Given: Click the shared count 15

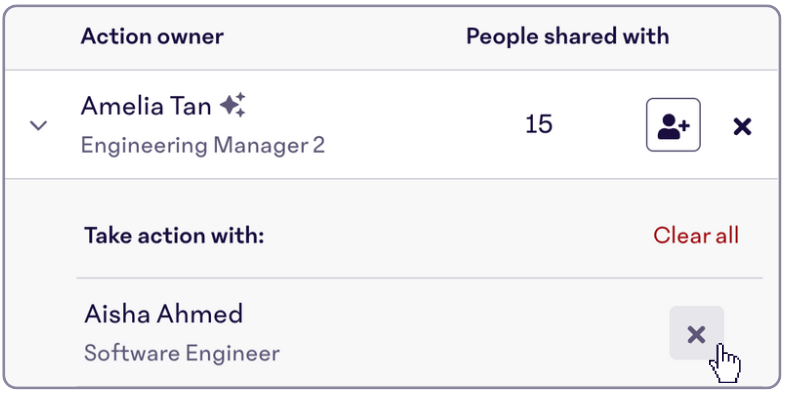Looking at the screenshot, I should (x=539, y=124).
